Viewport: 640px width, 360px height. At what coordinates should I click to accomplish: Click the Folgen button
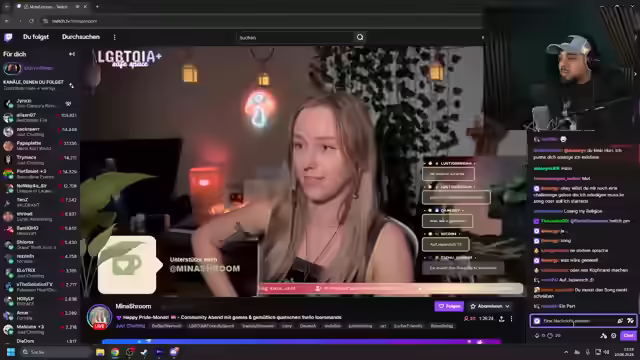[449, 306]
